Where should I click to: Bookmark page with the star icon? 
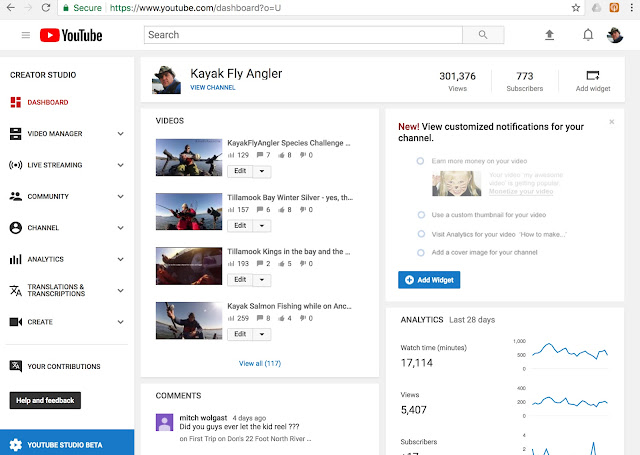(576, 8)
